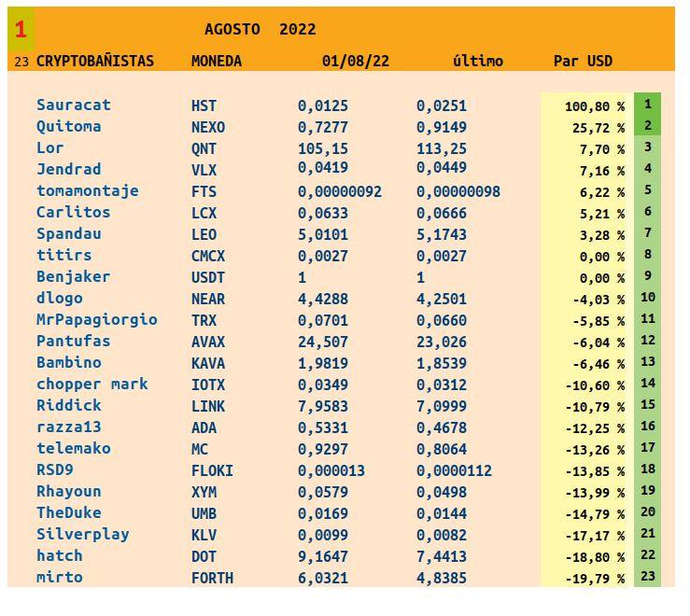Select the HST coin ticker
This screenshot has width=690, height=616.
(204, 106)
